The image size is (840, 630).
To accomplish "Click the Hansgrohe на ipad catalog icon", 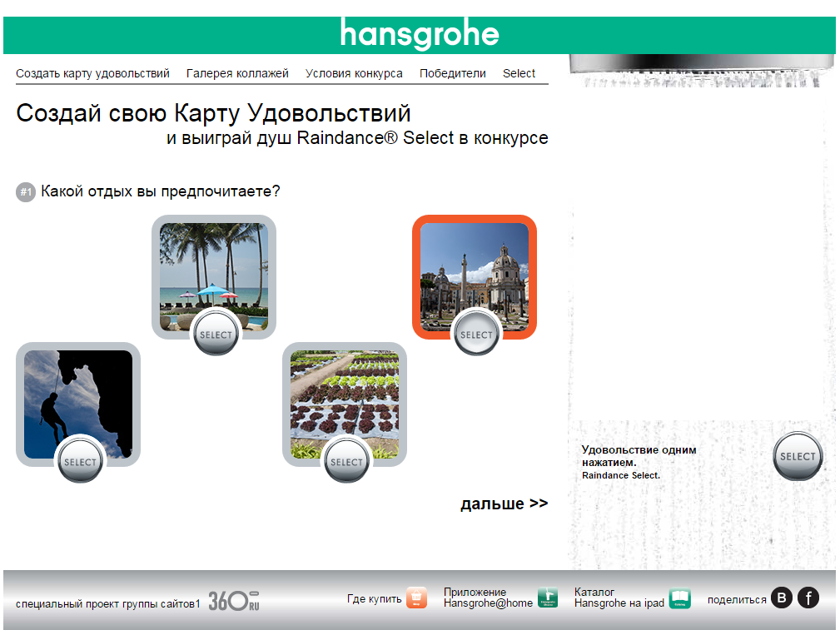I will pos(678,596).
